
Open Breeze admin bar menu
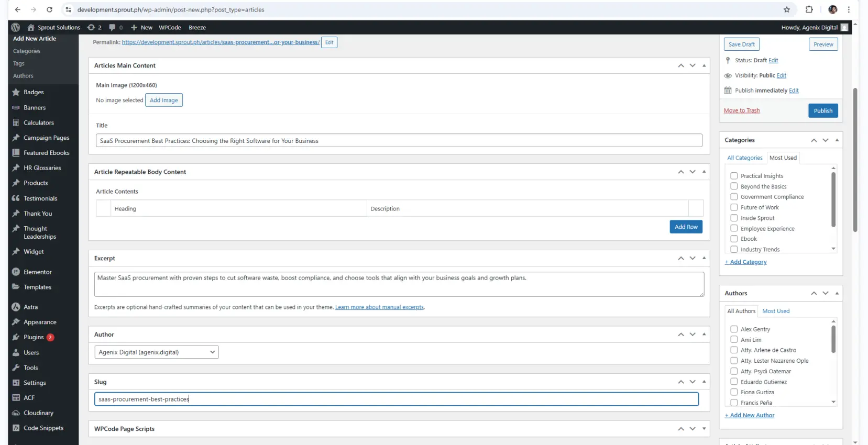pos(197,27)
